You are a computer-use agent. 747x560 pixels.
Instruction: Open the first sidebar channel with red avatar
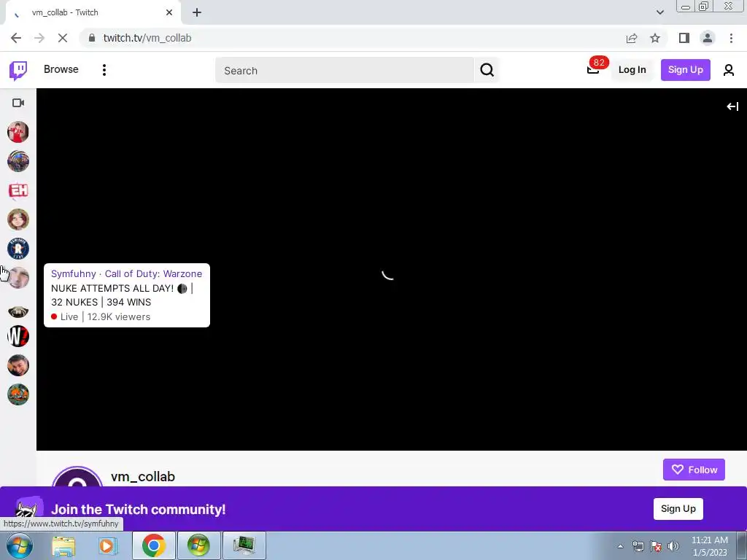pos(18,132)
